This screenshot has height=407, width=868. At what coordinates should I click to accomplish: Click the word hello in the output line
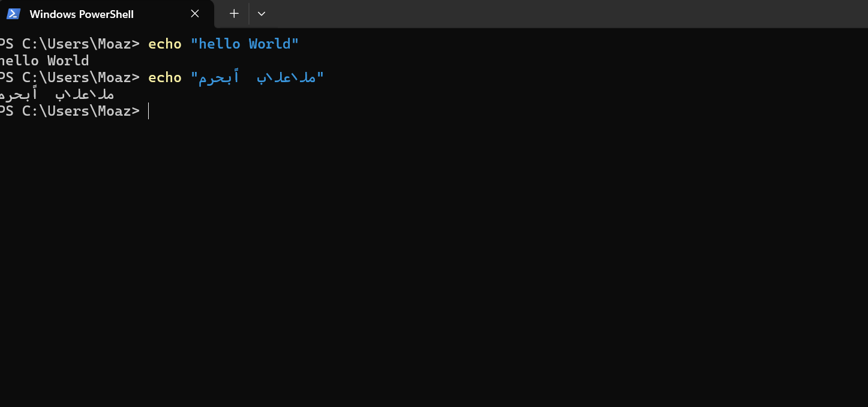(x=19, y=61)
